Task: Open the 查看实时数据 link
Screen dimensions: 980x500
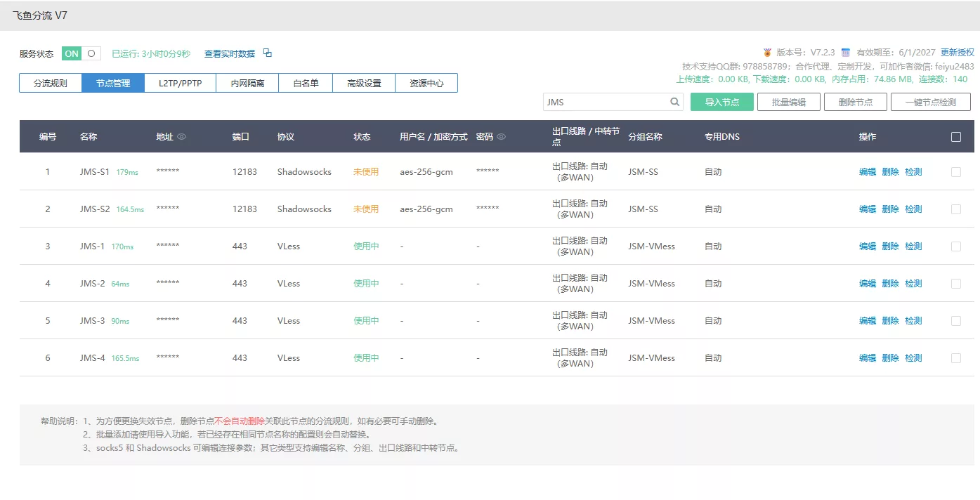Action: pyautogui.click(x=229, y=53)
